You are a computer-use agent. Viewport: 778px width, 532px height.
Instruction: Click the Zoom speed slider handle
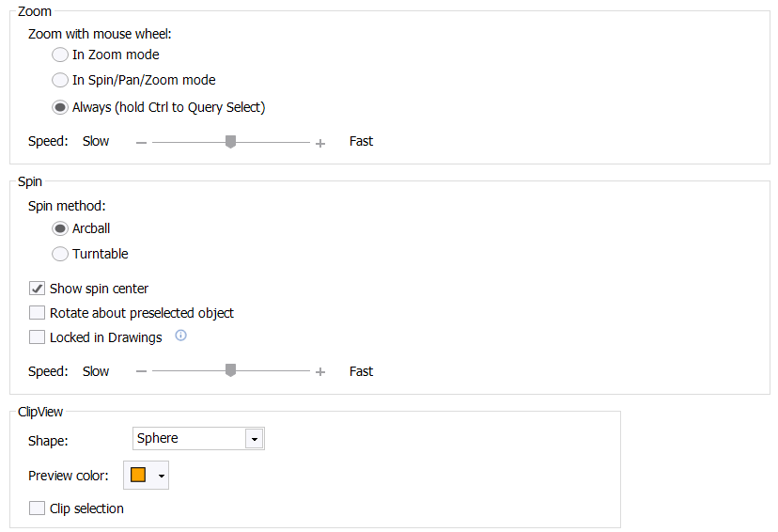(x=230, y=142)
